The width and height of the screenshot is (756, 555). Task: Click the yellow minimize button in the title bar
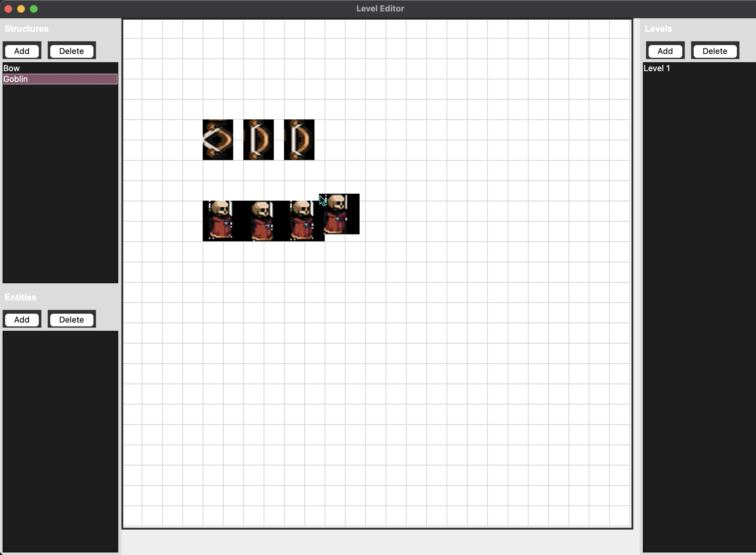click(21, 9)
